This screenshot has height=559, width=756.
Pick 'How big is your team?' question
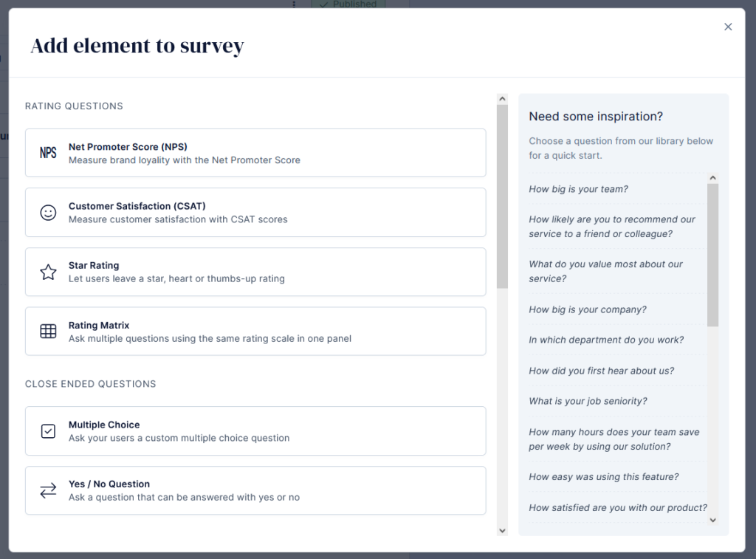pos(578,189)
